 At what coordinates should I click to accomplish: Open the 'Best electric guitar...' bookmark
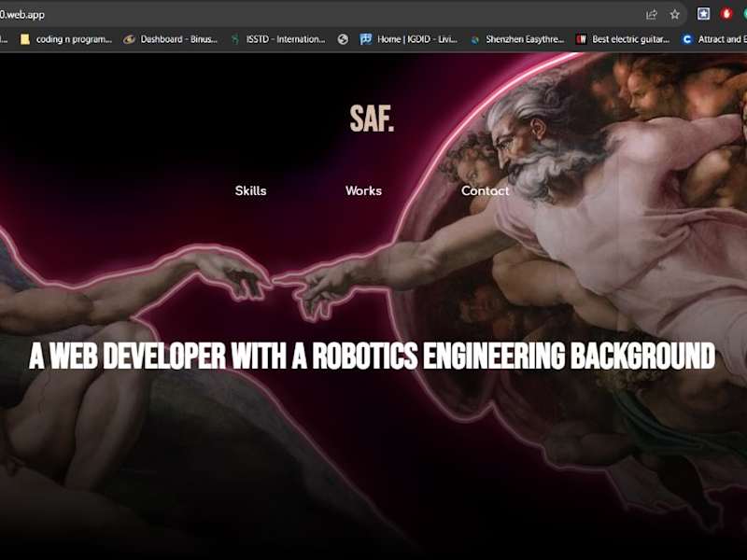pyautogui.click(x=623, y=39)
